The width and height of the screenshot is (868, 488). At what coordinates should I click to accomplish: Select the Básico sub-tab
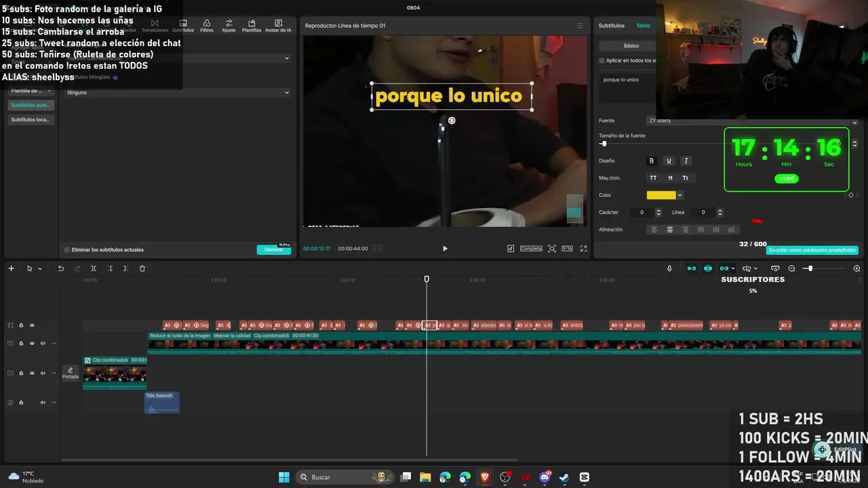631,45
